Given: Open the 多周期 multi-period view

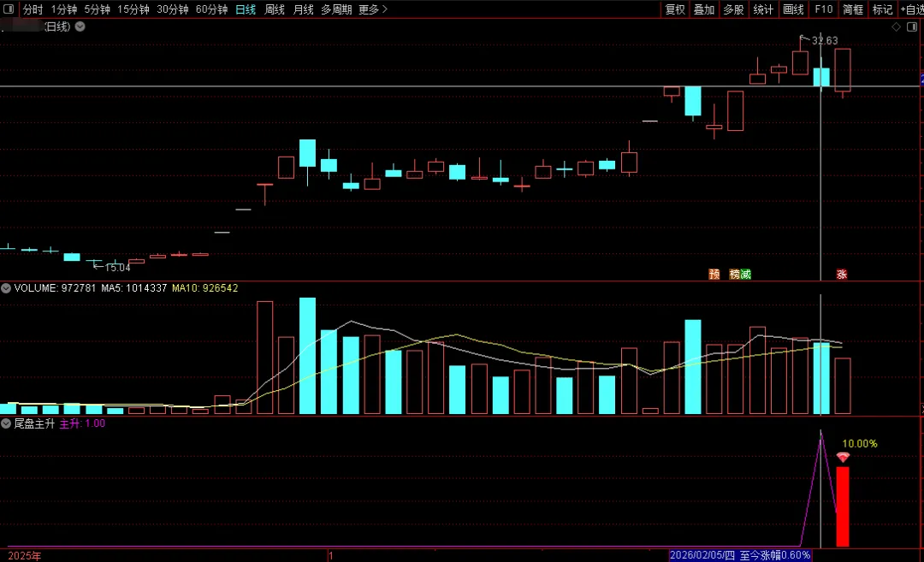Looking at the screenshot, I should click(x=336, y=9).
